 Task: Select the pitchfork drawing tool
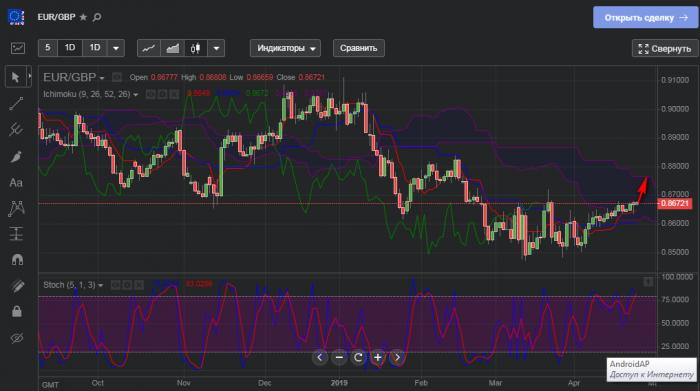(16, 130)
